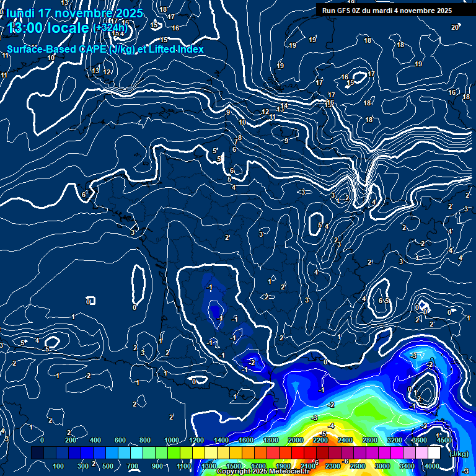Viewport: 476px width, 476px height.
Task: Click the bright green swatch above legend label 1100
Action: tap(174, 452)
